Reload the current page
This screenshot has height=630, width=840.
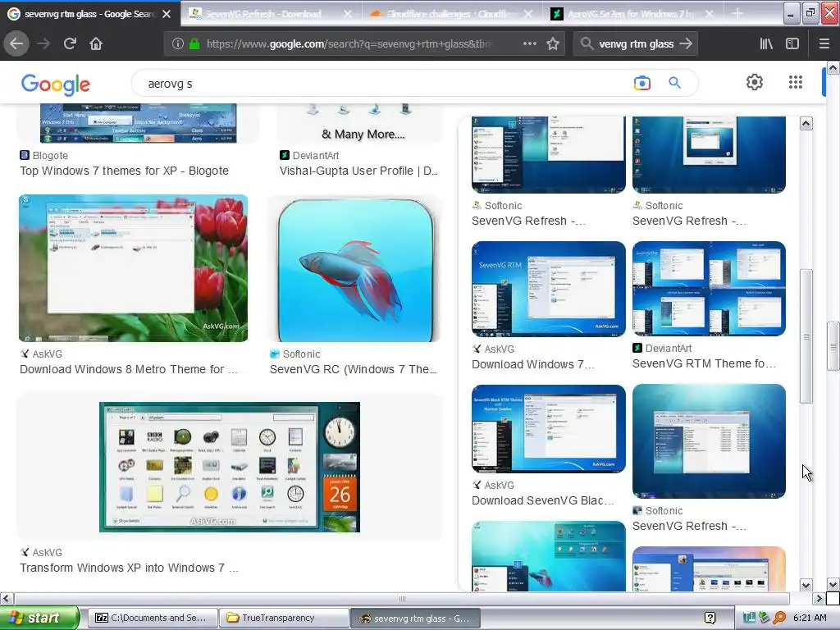70,44
